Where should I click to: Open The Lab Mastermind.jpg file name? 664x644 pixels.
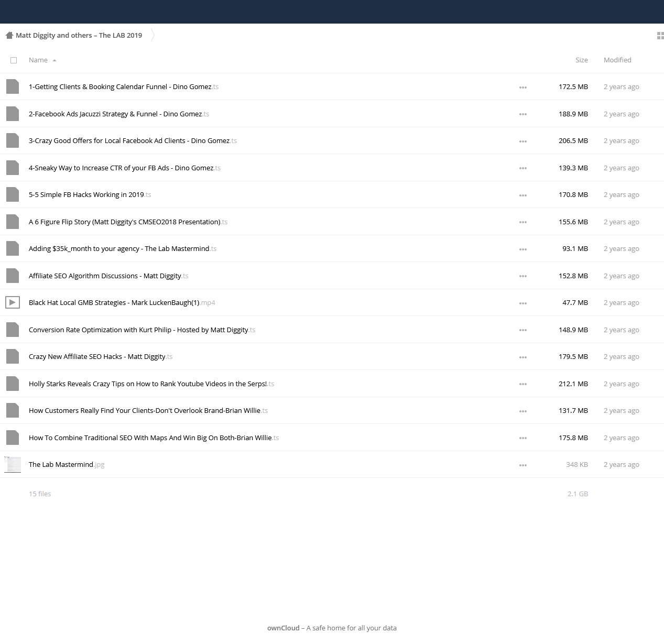(x=67, y=465)
